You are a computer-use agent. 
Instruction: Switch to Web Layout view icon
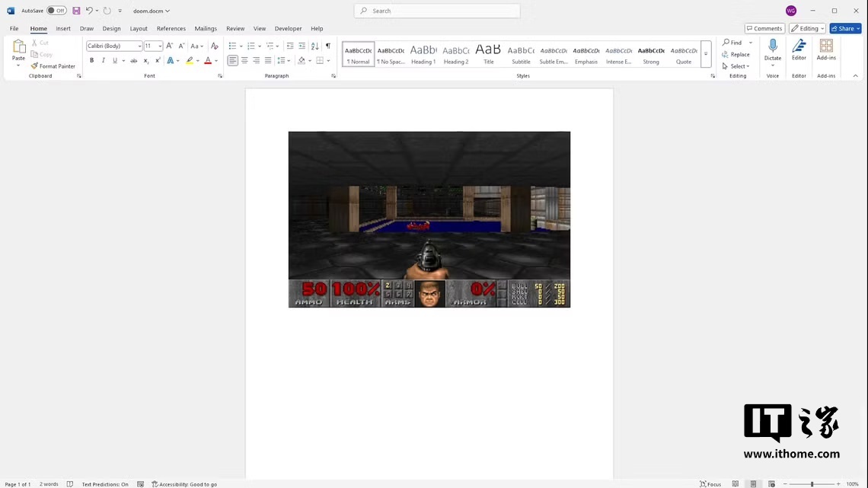tap(771, 484)
